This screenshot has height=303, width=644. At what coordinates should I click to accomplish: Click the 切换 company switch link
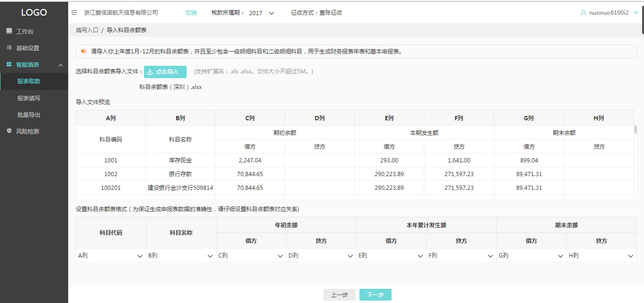(x=191, y=13)
